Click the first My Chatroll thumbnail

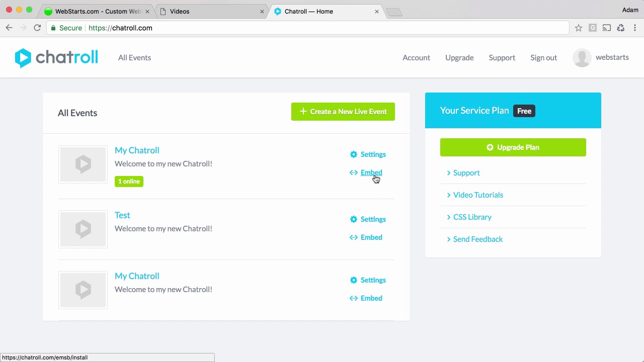pyautogui.click(x=83, y=164)
